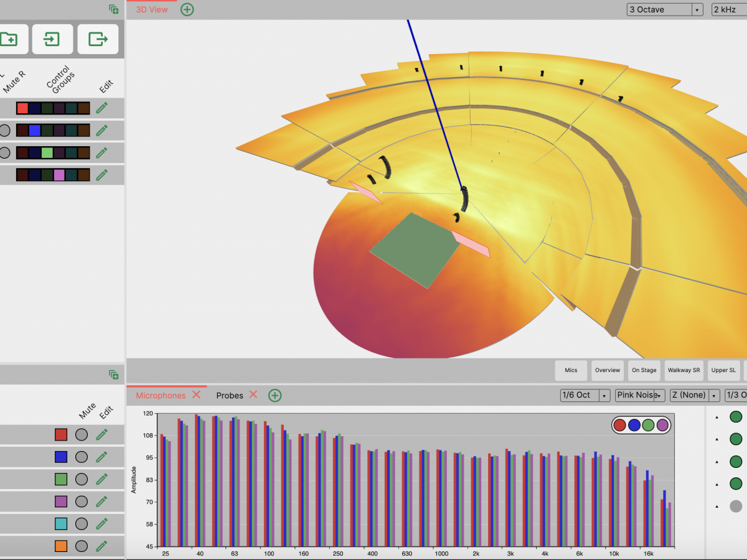Edit the orange microphone row with pencil
The height and width of the screenshot is (560, 747).
pyautogui.click(x=101, y=546)
